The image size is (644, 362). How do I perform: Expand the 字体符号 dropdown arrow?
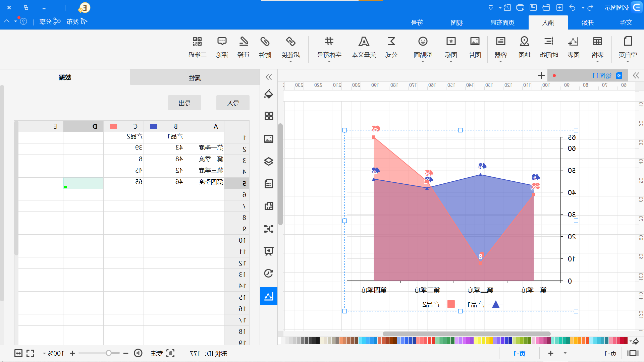[x=329, y=62]
